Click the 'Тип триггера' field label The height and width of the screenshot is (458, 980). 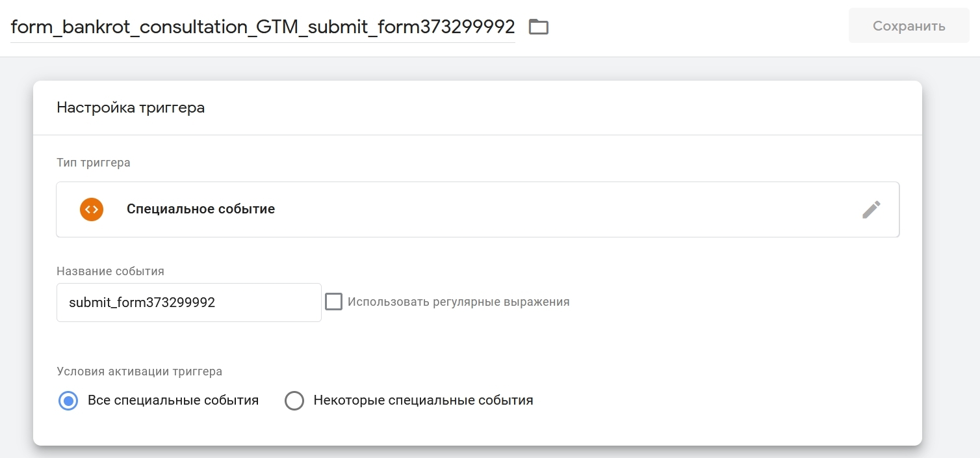[94, 163]
